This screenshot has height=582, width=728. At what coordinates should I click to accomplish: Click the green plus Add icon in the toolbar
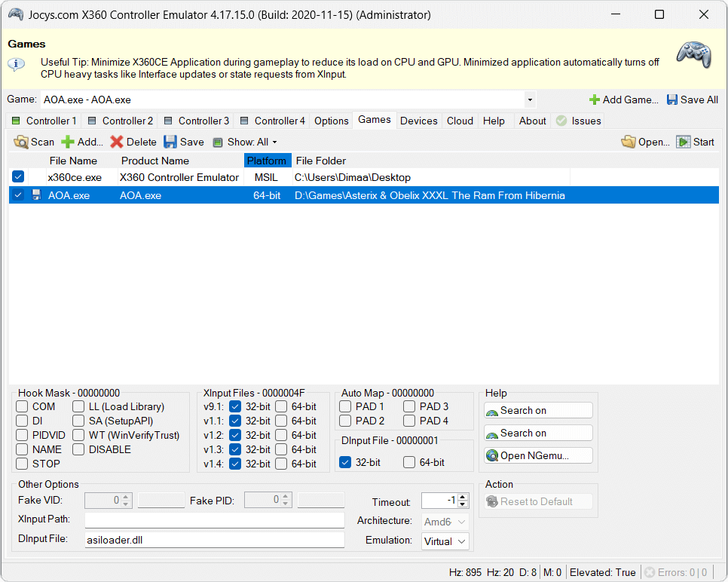pyautogui.click(x=68, y=142)
